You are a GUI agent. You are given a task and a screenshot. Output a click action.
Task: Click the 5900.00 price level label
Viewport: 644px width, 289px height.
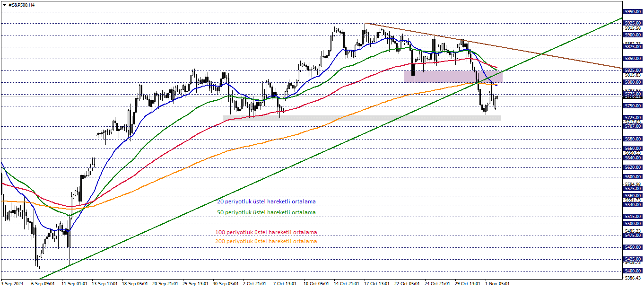click(633, 35)
